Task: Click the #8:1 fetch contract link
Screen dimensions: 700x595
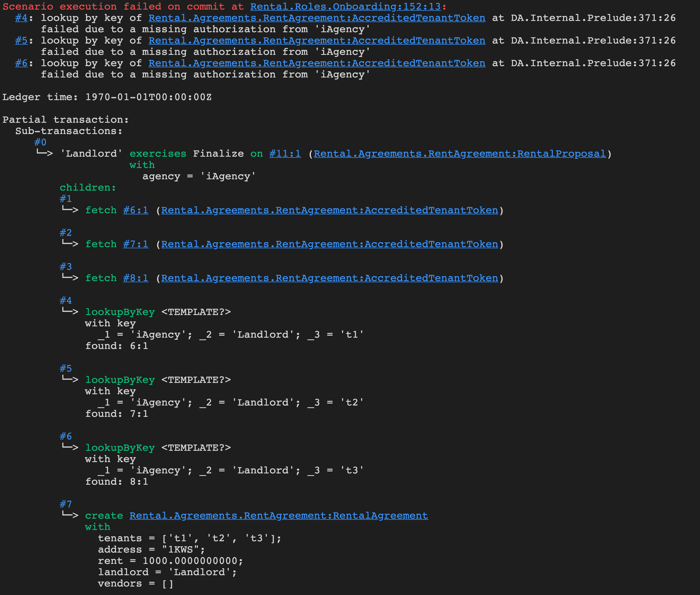Action: [135, 278]
